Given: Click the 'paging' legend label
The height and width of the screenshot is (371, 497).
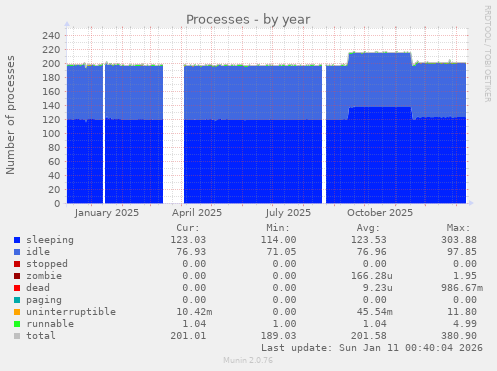Looking at the screenshot, I should 44,300.
